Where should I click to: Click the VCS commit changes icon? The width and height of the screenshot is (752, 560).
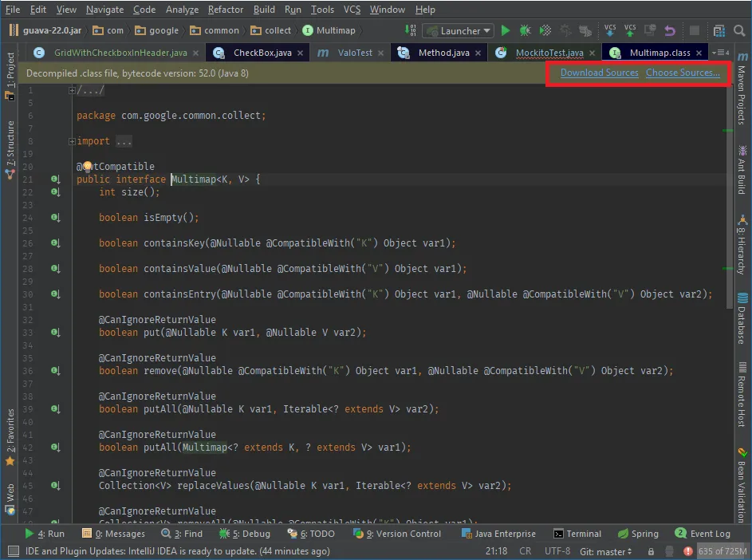(x=630, y=30)
